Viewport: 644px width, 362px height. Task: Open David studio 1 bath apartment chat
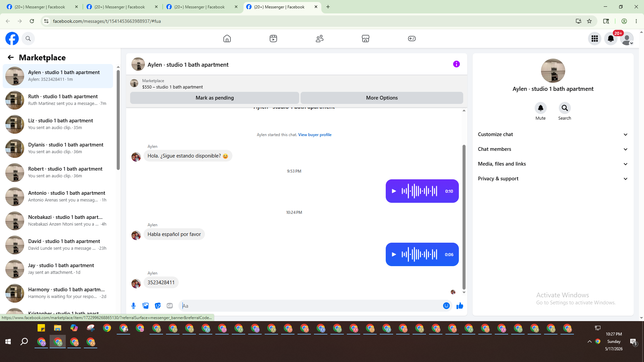pos(58,245)
